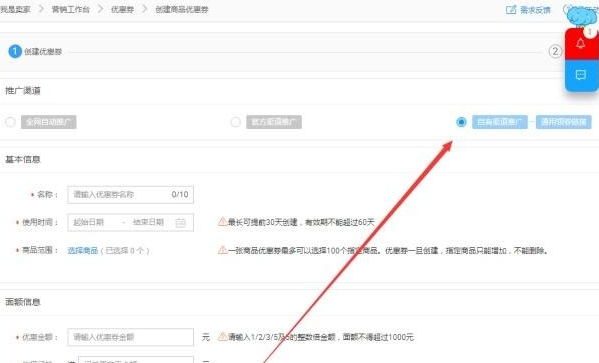599x363 pixels.
Task: Click the blue cloud mascot icon
Action: point(582,15)
